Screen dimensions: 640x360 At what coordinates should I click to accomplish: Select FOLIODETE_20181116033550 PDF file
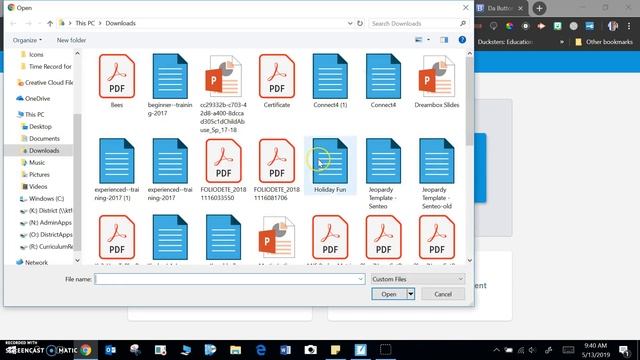(x=223, y=169)
